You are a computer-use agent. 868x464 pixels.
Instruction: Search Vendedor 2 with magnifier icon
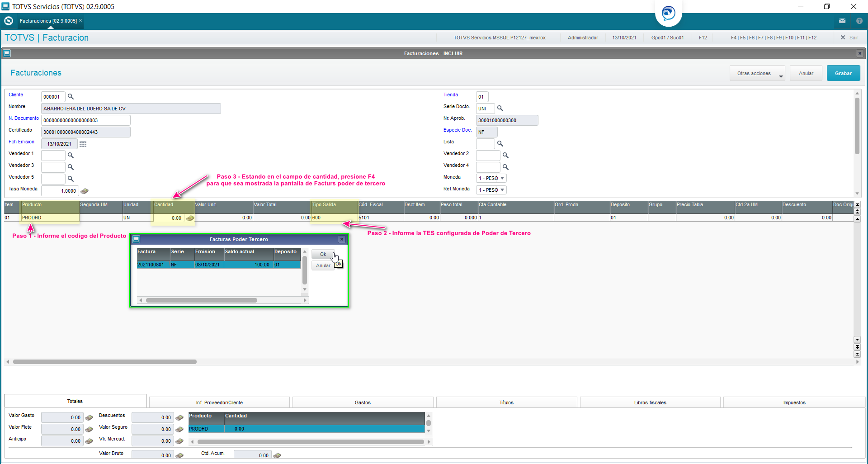point(505,156)
